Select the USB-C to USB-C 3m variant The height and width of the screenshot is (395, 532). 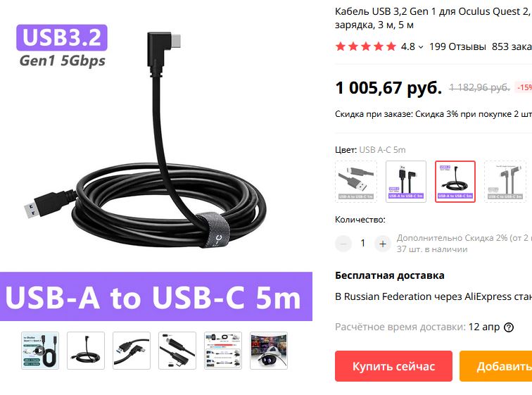[505, 182]
